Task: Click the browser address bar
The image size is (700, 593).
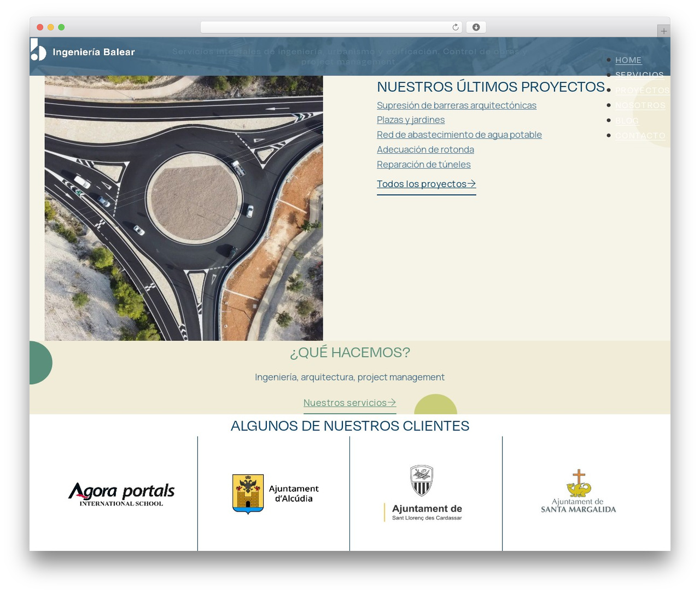Action: tap(331, 27)
